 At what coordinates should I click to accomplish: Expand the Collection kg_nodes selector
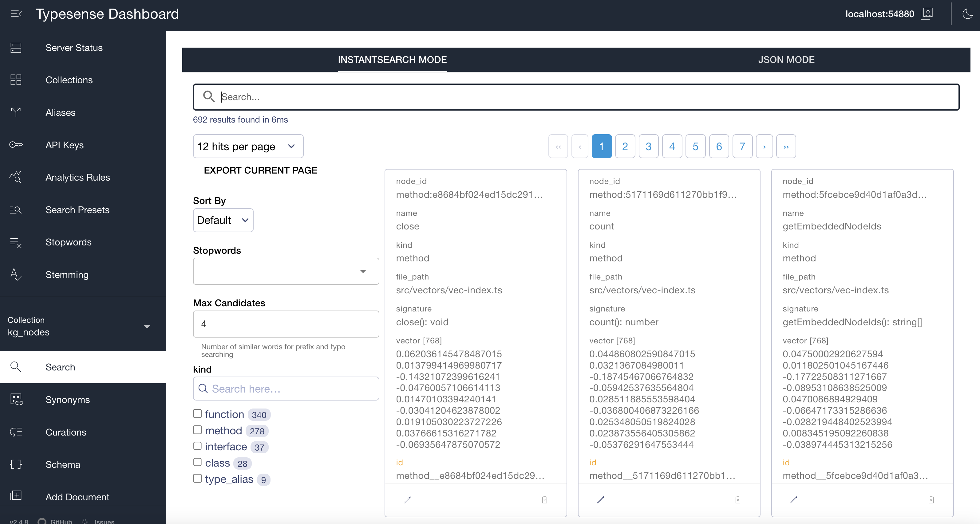click(83, 326)
